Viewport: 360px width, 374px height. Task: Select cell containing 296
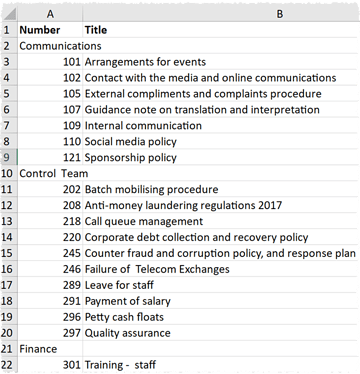pos(50,317)
